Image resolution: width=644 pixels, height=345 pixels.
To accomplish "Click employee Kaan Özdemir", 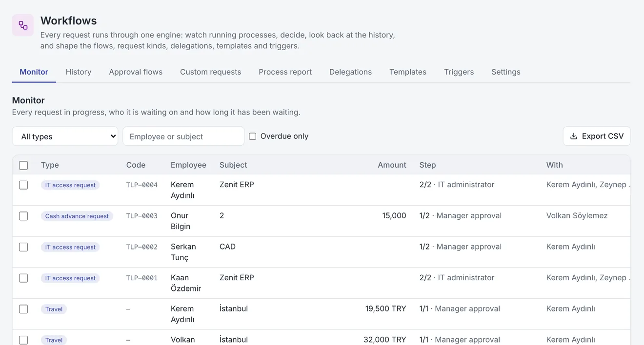I will [186, 283].
